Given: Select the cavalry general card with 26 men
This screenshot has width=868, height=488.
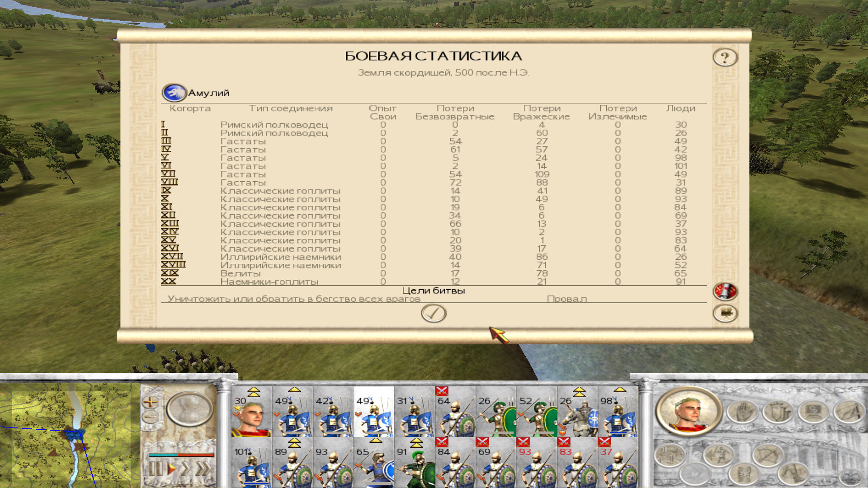Looking at the screenshot, I should click(x=577, y=412).
